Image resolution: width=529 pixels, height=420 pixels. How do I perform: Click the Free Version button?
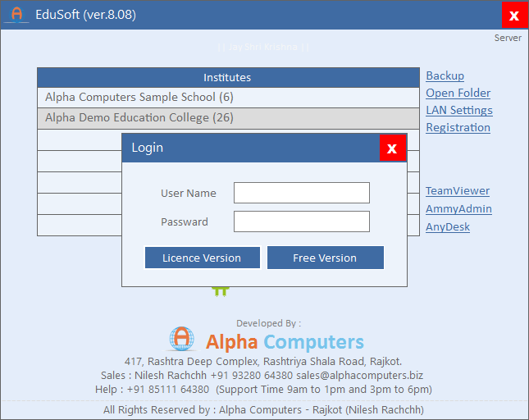[x=326, y=258]
